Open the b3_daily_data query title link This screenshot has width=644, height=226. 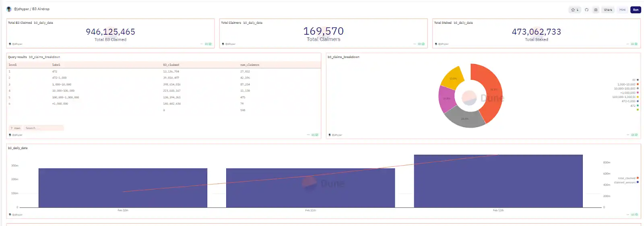18,148
